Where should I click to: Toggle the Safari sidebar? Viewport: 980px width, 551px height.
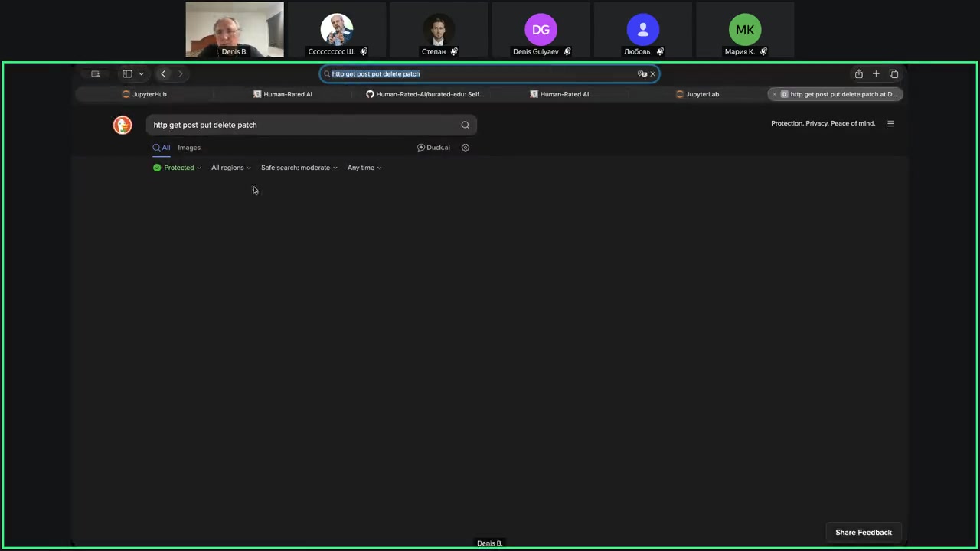(127, 74)
